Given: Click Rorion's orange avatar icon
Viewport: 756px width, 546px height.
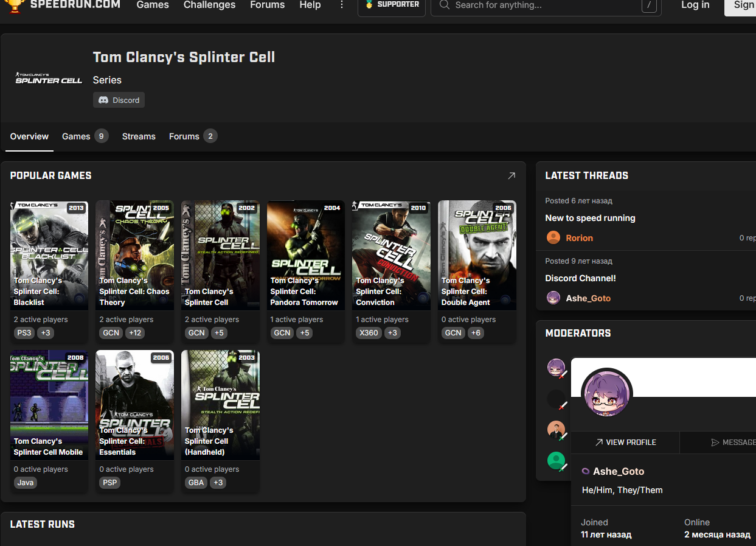Looking at the screenshot, I should pos(553,237).
